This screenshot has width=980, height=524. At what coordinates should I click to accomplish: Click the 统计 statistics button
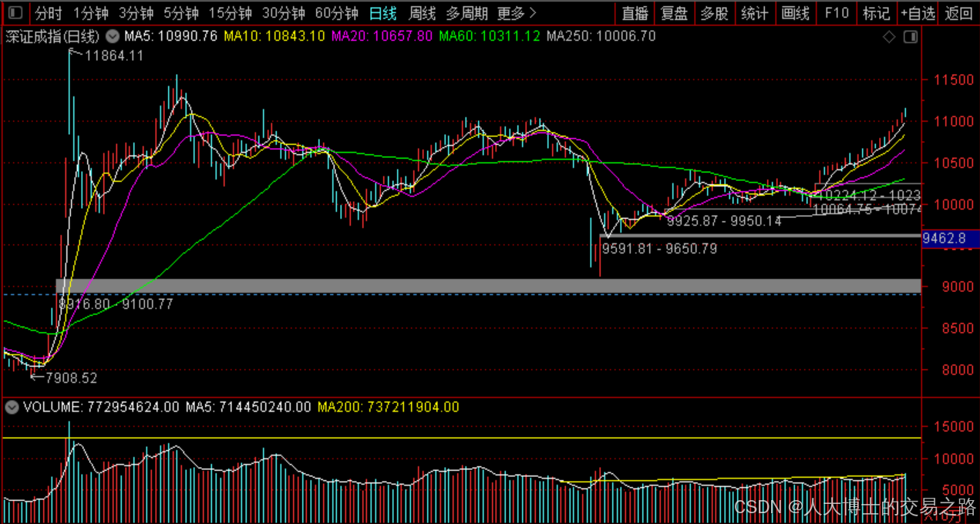pyautogui.click(x=754, y=13)
